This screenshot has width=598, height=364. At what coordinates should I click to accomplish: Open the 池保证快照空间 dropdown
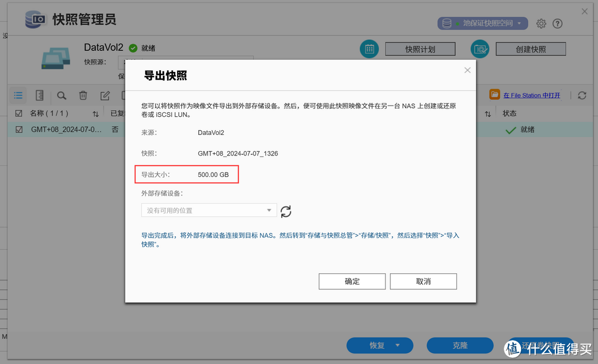coord(482,23)
